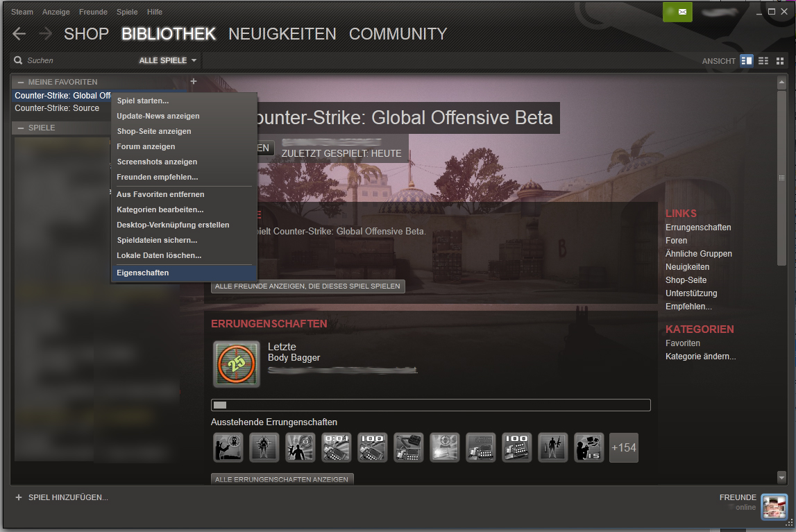Image resolution: width=796 pixels, height=532 pixels.
Task: Click the third pending achievement icon
Action: (300, 447)
